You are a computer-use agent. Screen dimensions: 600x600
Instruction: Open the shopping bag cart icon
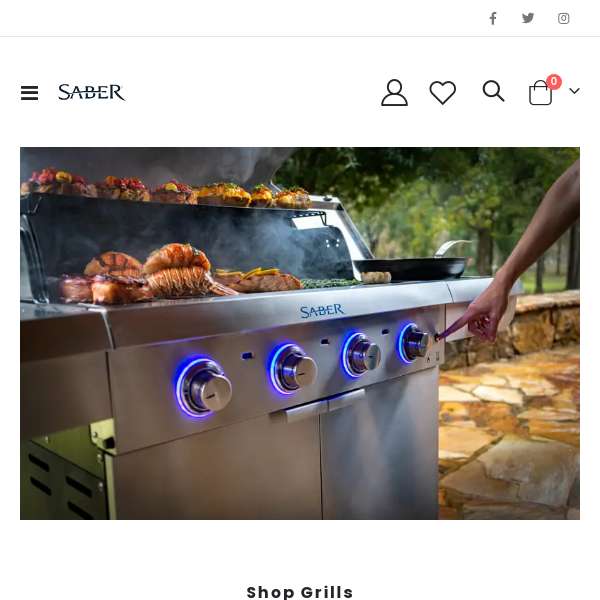540,93
